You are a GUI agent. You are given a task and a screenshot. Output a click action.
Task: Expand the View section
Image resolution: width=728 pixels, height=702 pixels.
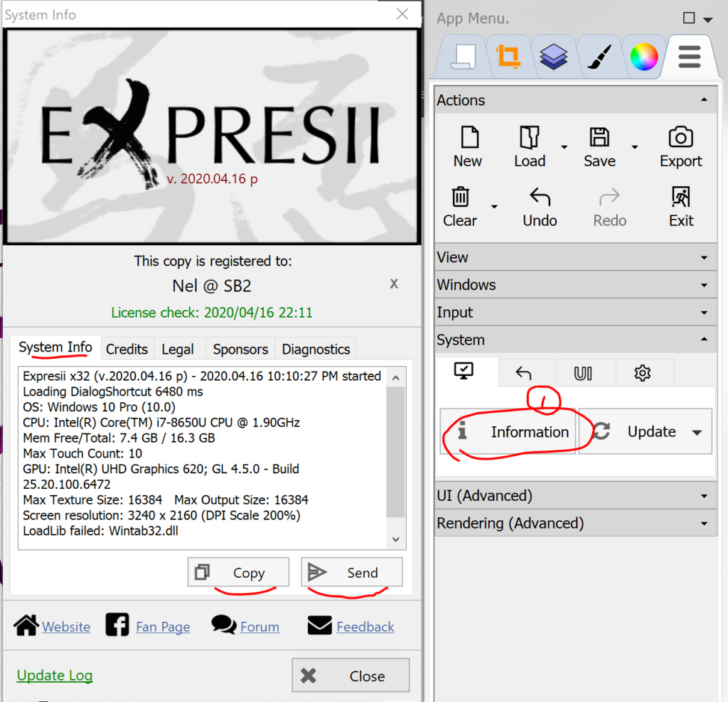[576, 257]
